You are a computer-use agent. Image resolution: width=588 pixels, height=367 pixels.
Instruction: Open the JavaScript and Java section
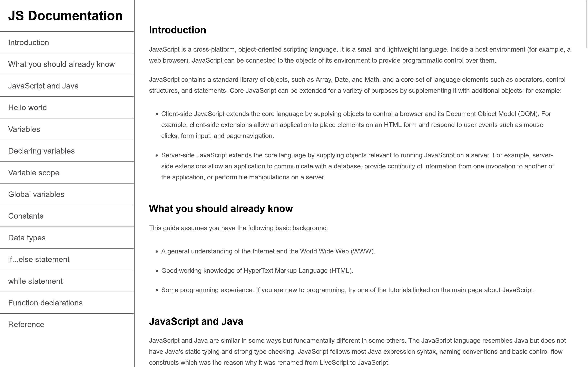(44, 86)
